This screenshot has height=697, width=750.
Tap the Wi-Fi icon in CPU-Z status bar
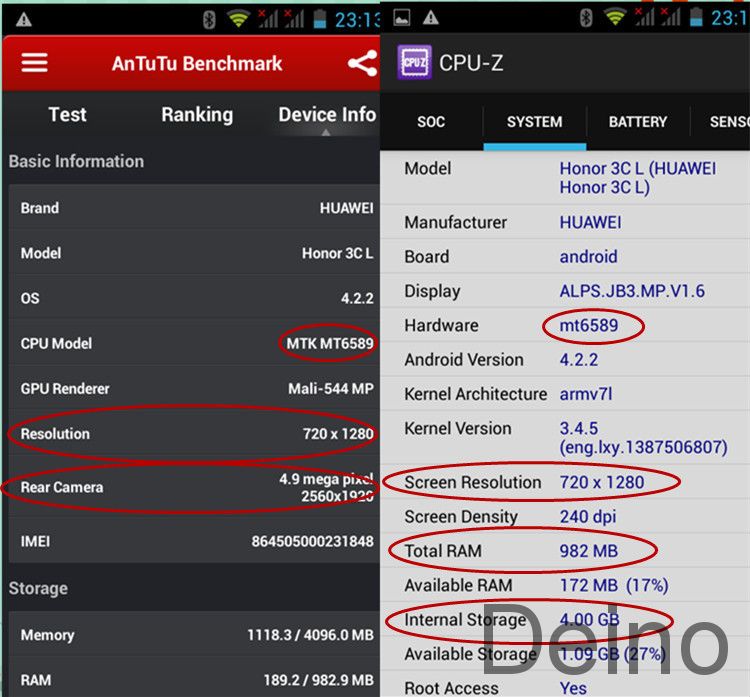pyautogui.click(x=615, y=18)
